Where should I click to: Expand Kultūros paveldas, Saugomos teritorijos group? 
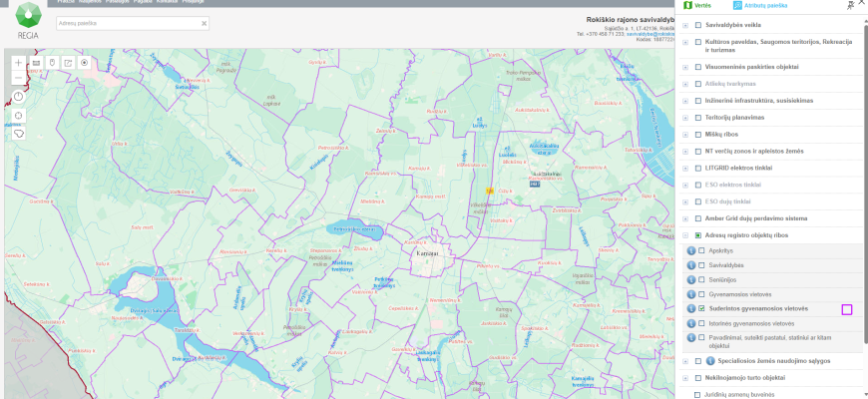(685, 42)
